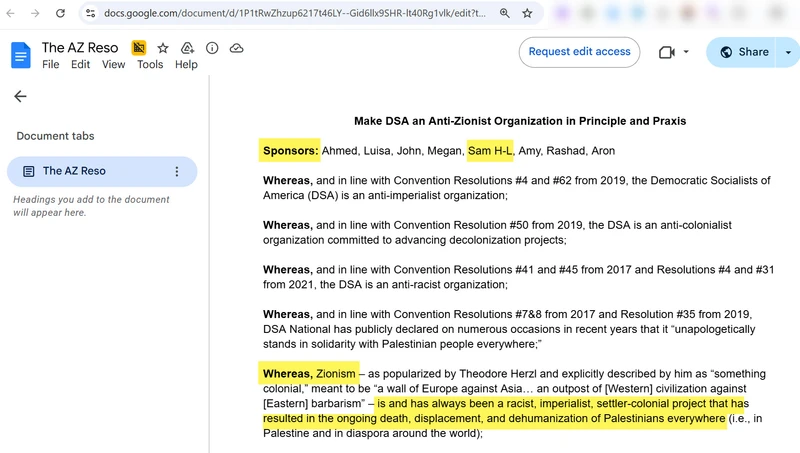This screenshot has width=800, height=453.
Task: Expand the video call dropdown arrow
Action: coord(686,52)
